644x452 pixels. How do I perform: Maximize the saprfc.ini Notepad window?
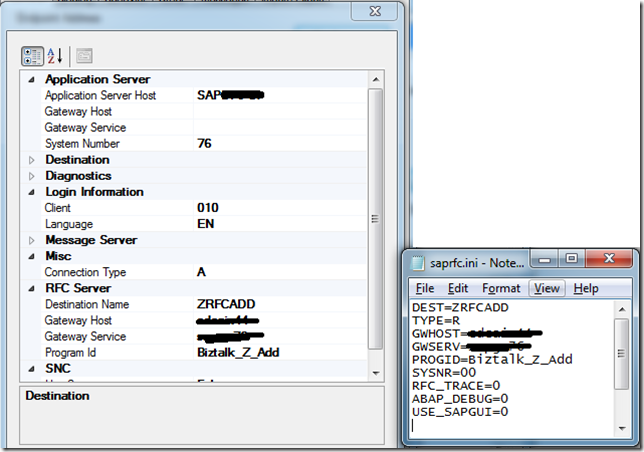pos(571,259)
